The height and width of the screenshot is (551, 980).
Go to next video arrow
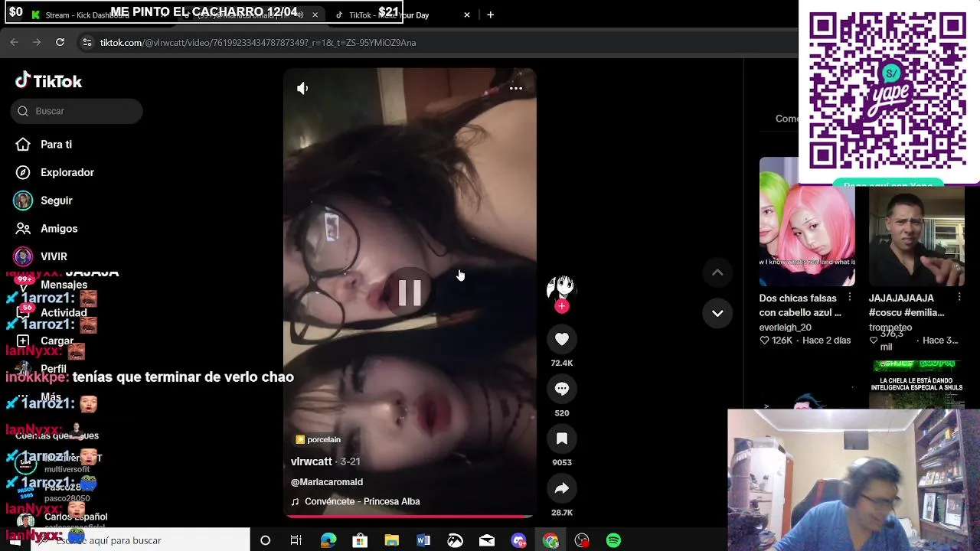717,313
